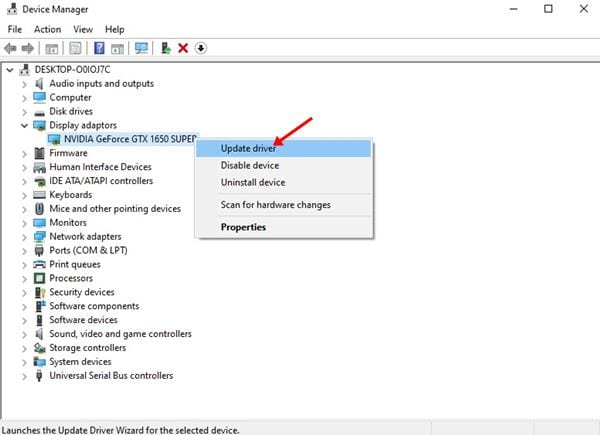Select the Software devices label
The image size is (600, 435).
click(83, 320)
